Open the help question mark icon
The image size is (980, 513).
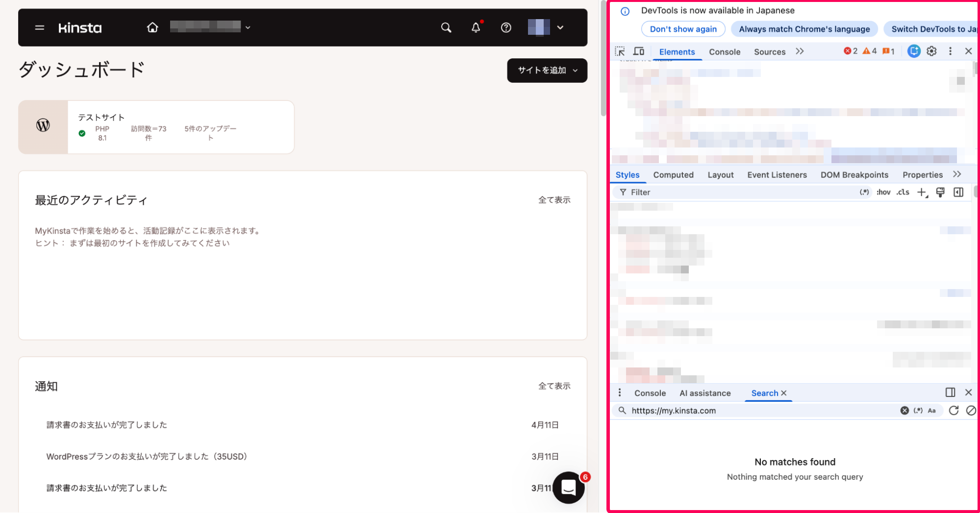click(x=506, y=27)
